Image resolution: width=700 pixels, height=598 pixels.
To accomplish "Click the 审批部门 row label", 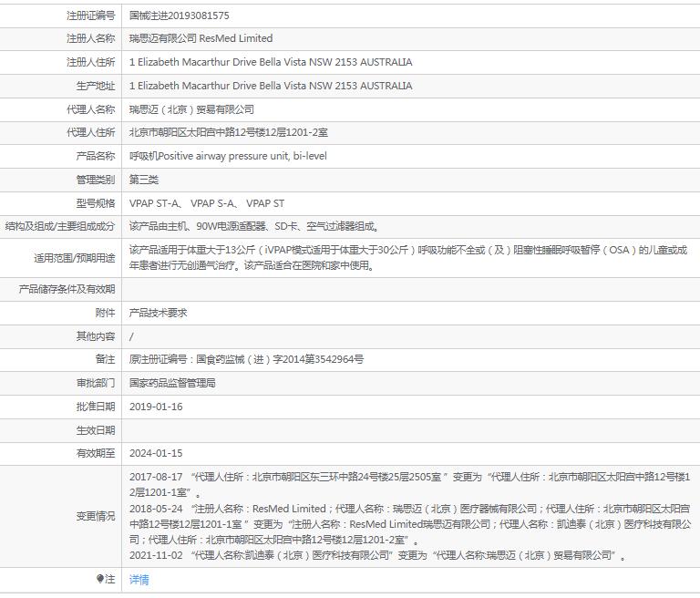I will point(96,383).
